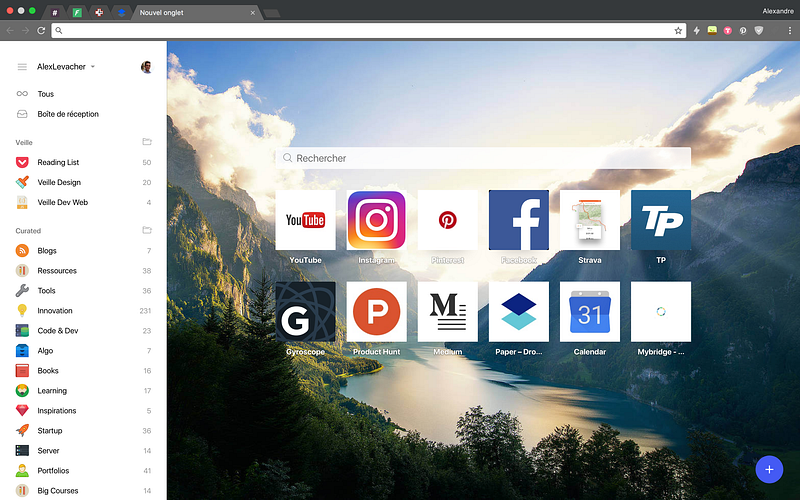Open the Blogs RSS icon collection
This screenshot has height=500, width=800.
pyautogui.click(x=22, y=251)
